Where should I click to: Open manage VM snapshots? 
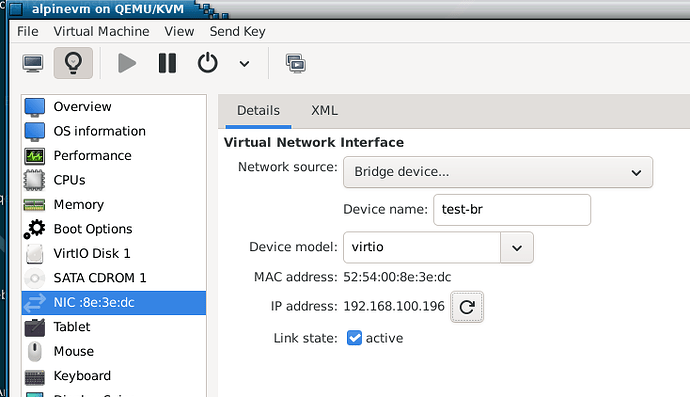pos(296,64)
